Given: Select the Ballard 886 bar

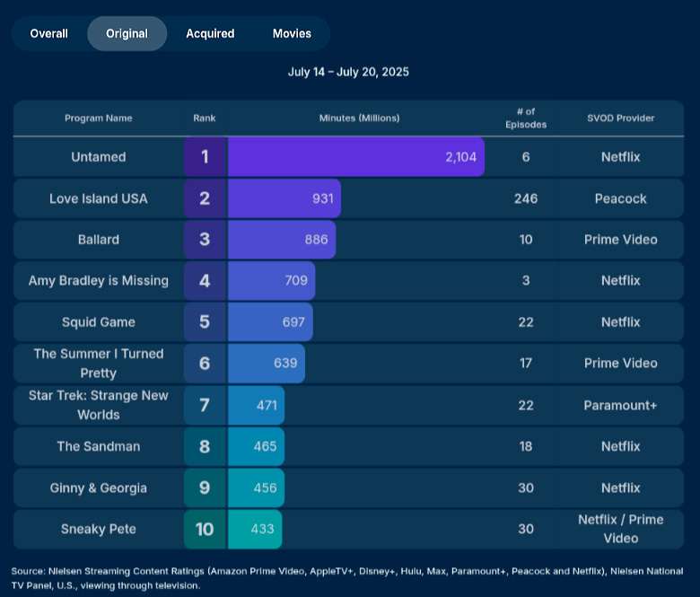Looking at the screenshot, I should tap(282, 240).
